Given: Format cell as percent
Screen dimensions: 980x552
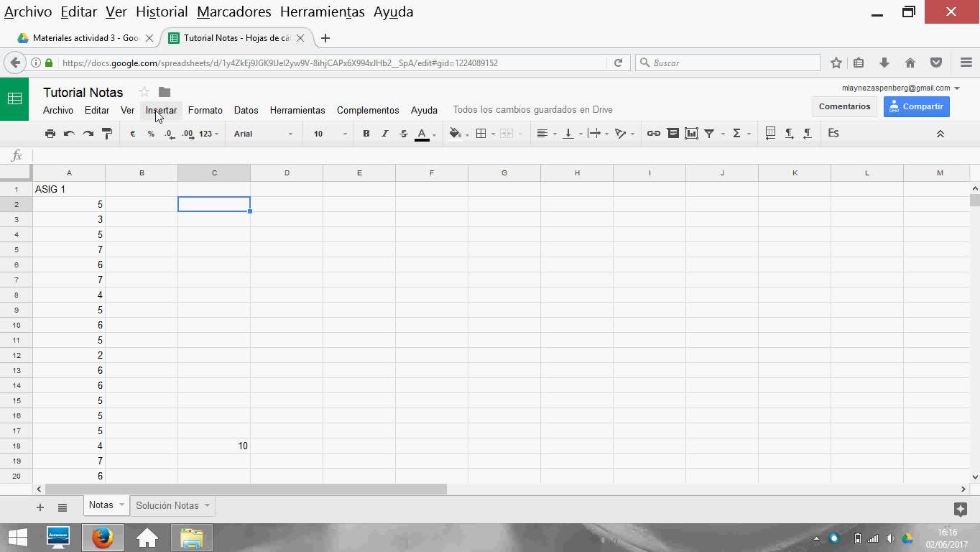Looking at the screenshot, I should (151, 134).
